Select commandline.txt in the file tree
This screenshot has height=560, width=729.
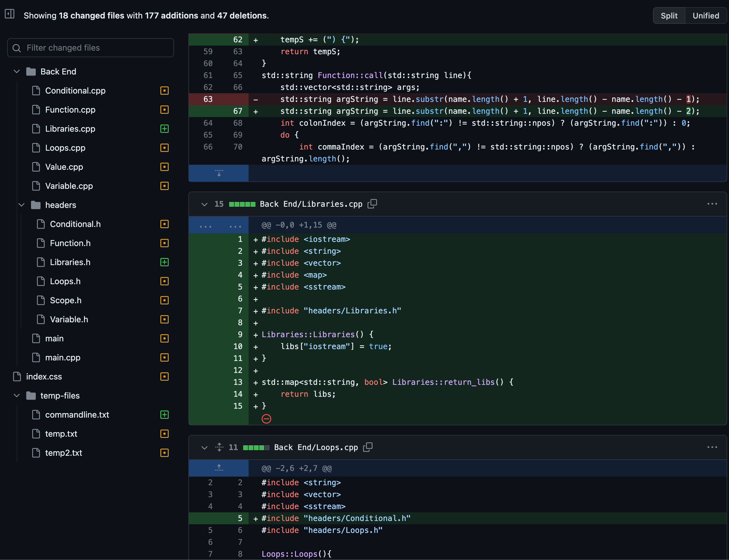(x=77, y=414)
